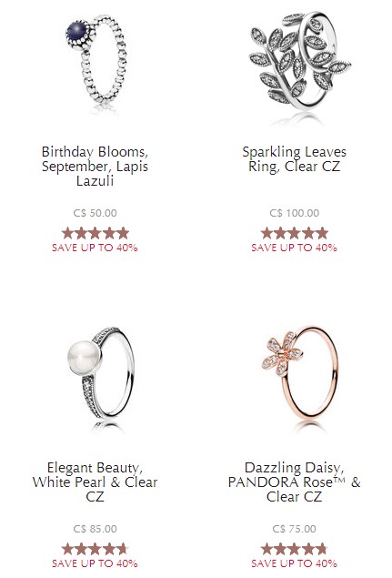
Task: Click the Birthday Blooms, September, Lapis Lazuli title
Action: pos(95,167)
